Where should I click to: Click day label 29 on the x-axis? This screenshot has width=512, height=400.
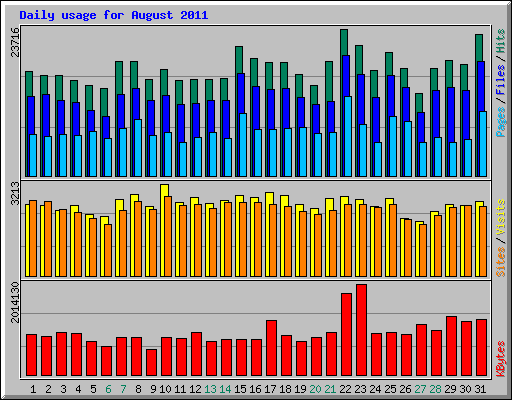(x=450, y=389)
